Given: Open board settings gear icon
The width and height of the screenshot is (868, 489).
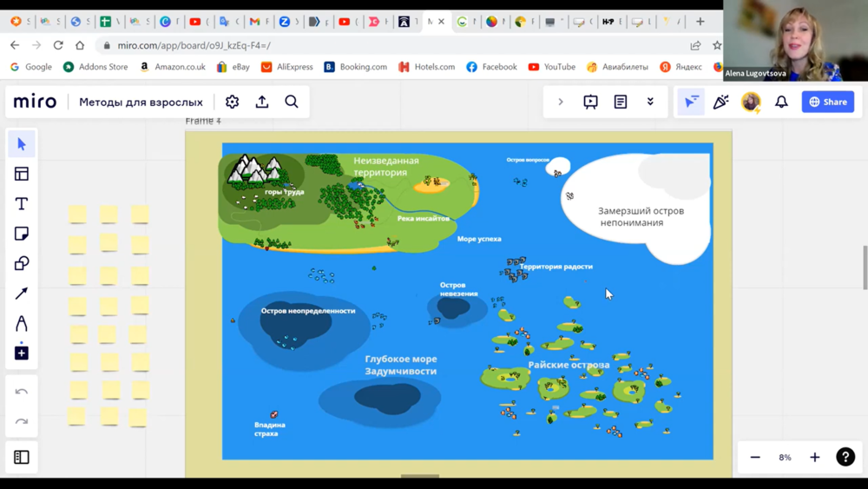Looking at the screenshot, I should point(232,102).
